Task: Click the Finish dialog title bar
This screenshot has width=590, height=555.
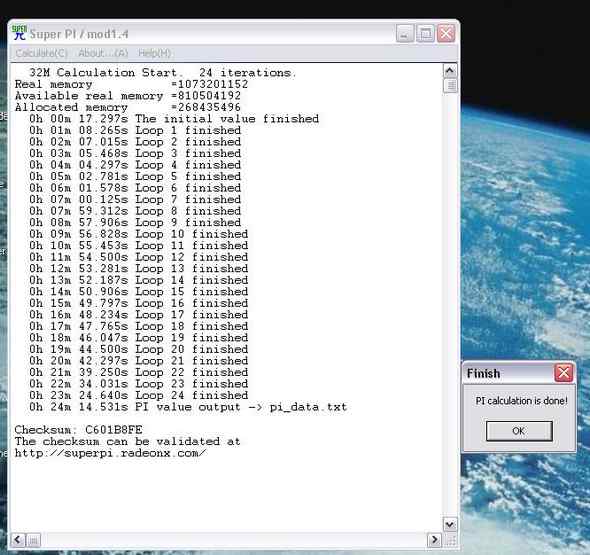Action: click(x=508, y=373)
